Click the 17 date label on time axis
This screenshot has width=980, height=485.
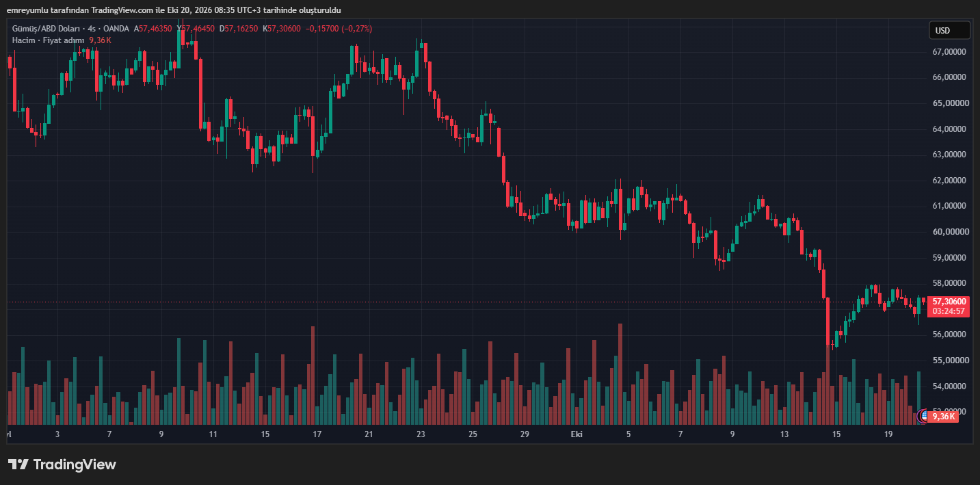coord(317,434)
